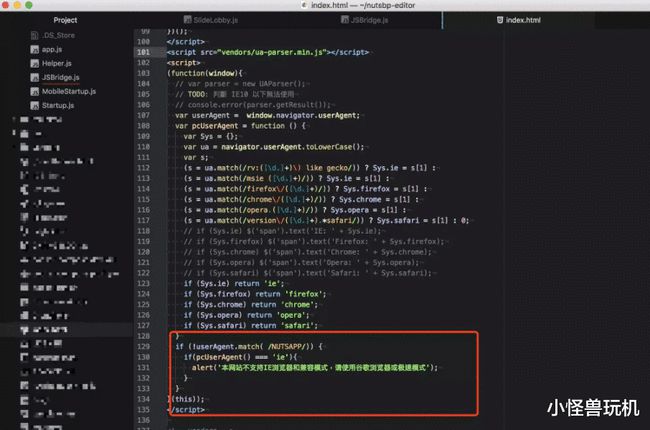Click "return 'chrome';" on line 125
The width and height of the screenshot is (650, 430).
(x=284, y=305)
